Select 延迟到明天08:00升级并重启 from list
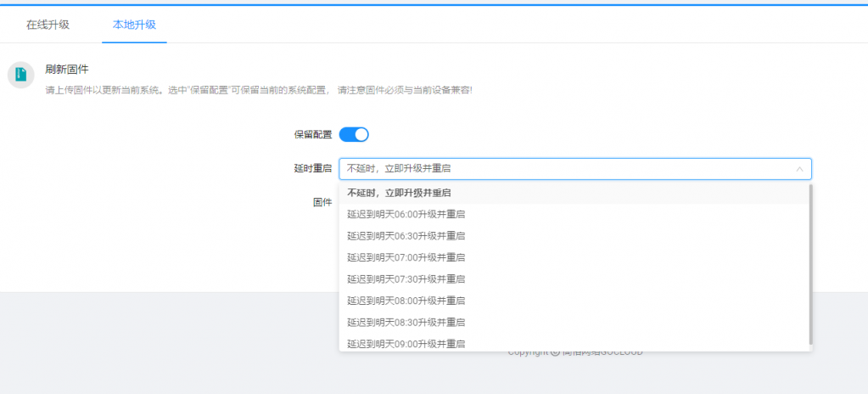Image resolution: width=868 pixels, height=394 pixels. pyautogui.click(x=406, y=301)
